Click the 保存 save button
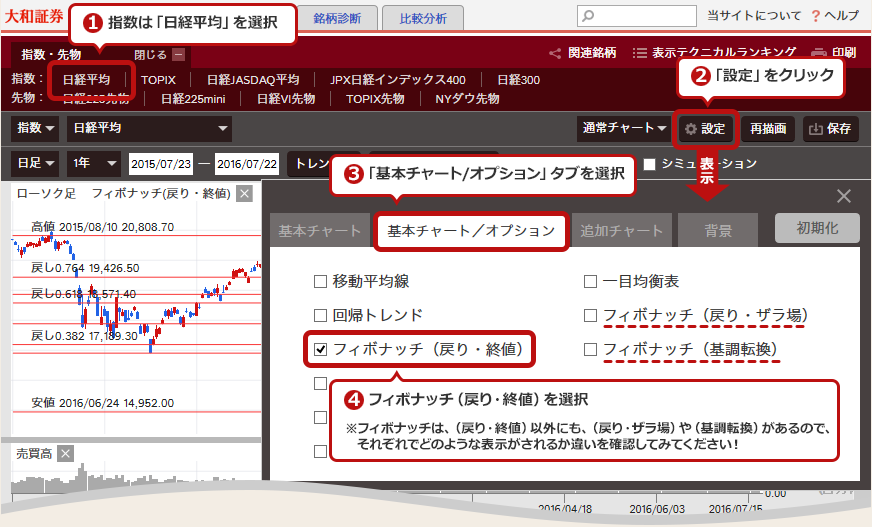 coord(831,129)
